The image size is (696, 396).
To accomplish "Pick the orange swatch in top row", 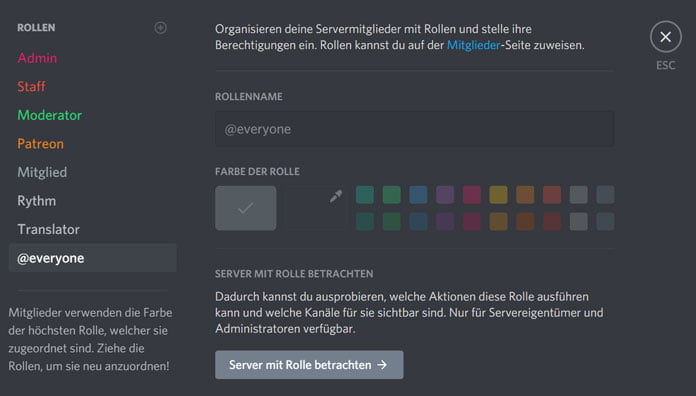I will [525, 195].
